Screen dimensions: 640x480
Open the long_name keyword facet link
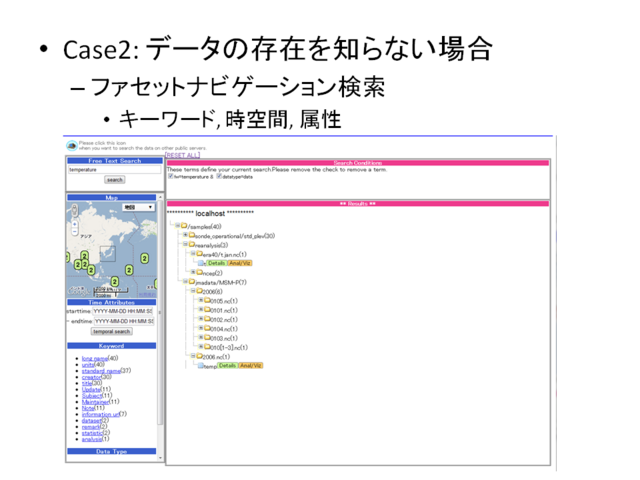[94, 358]
